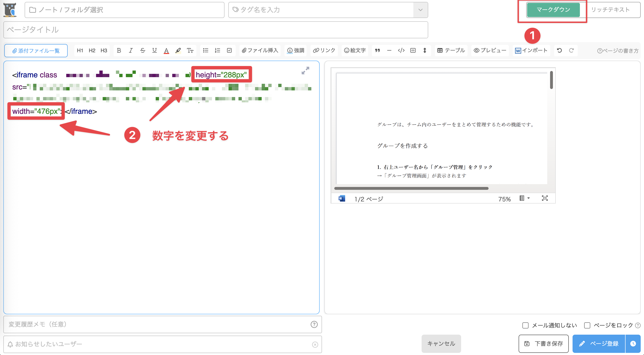Viewport: 644px width, 355px height.
Task: Select the マークダウン tab
Action: [553, 10]
